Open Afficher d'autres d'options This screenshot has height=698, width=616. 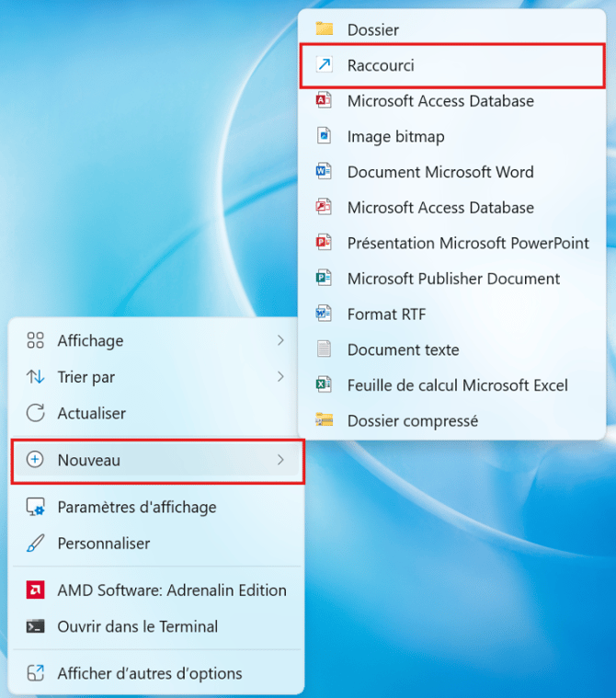pyautogui.click(x=149, y=673)
